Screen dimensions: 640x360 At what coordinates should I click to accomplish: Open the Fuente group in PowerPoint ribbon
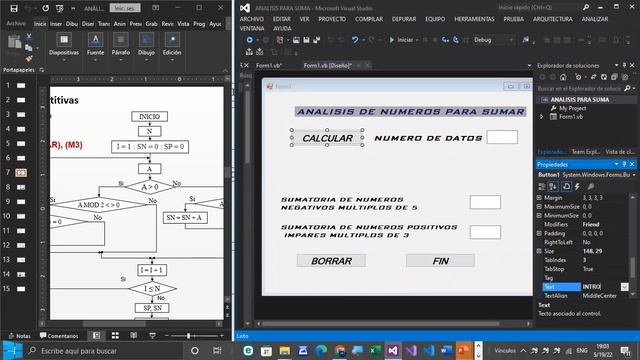(x=95, y=47)
